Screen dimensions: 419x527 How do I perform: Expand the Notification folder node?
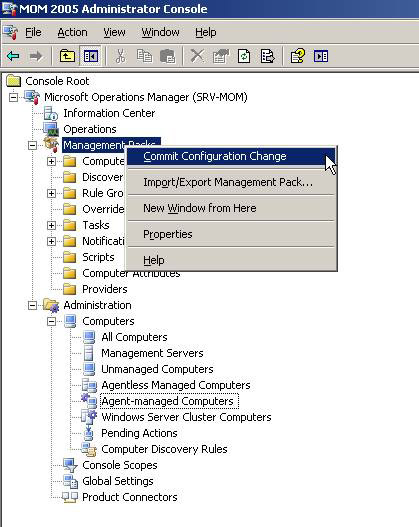pyautogui.click(x=51, y=241)
